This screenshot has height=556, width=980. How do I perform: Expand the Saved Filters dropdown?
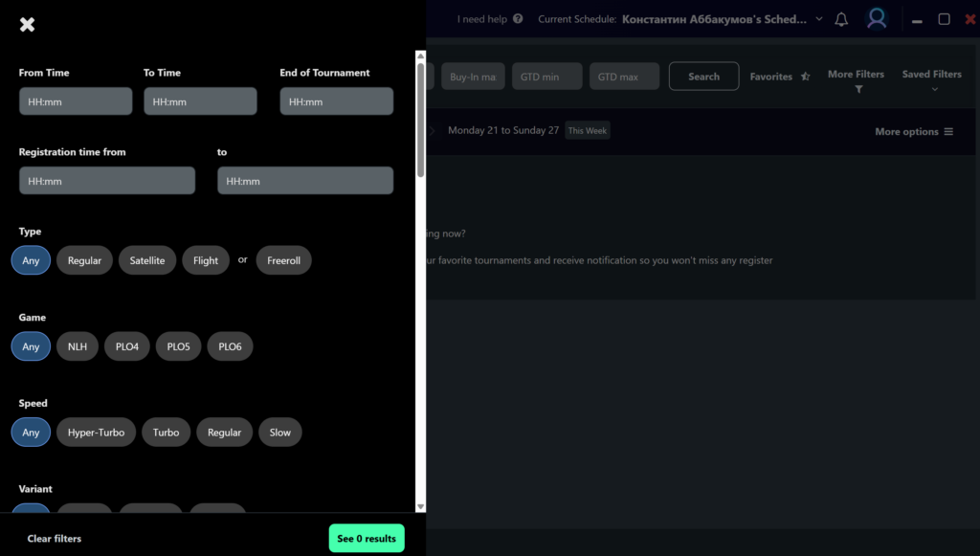(x=932, y=80)
